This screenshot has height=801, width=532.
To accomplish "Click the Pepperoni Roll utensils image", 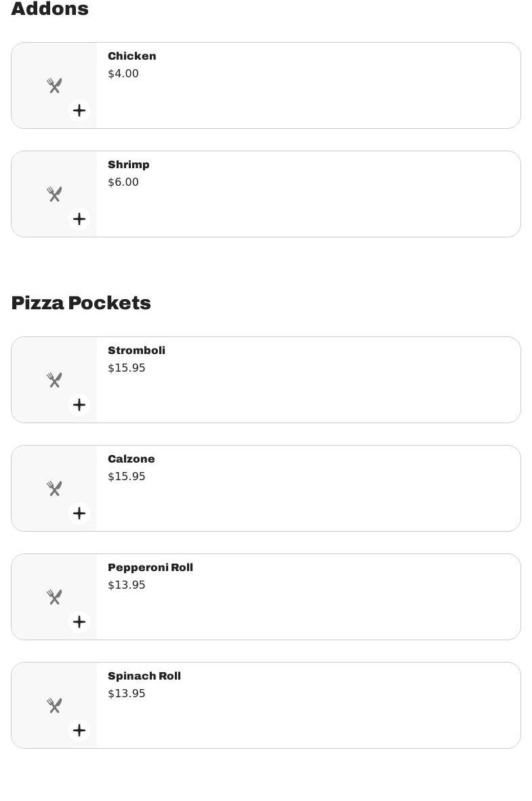I will click(54, 597).
